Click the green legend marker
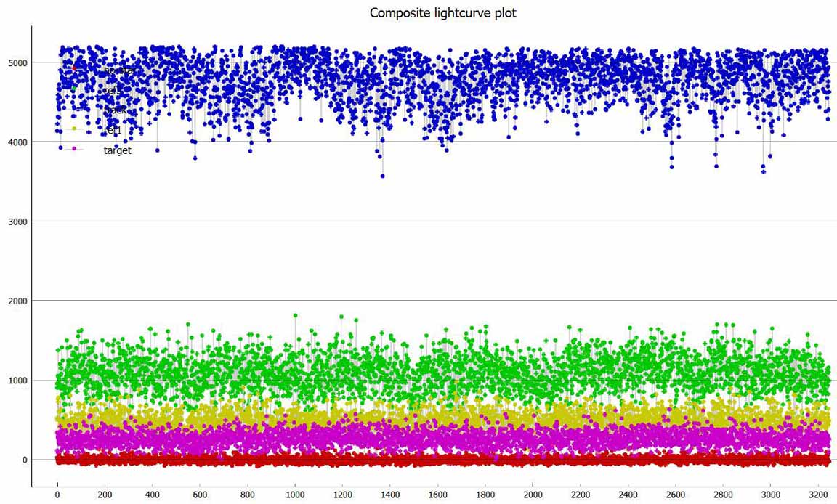 point(74,89)
